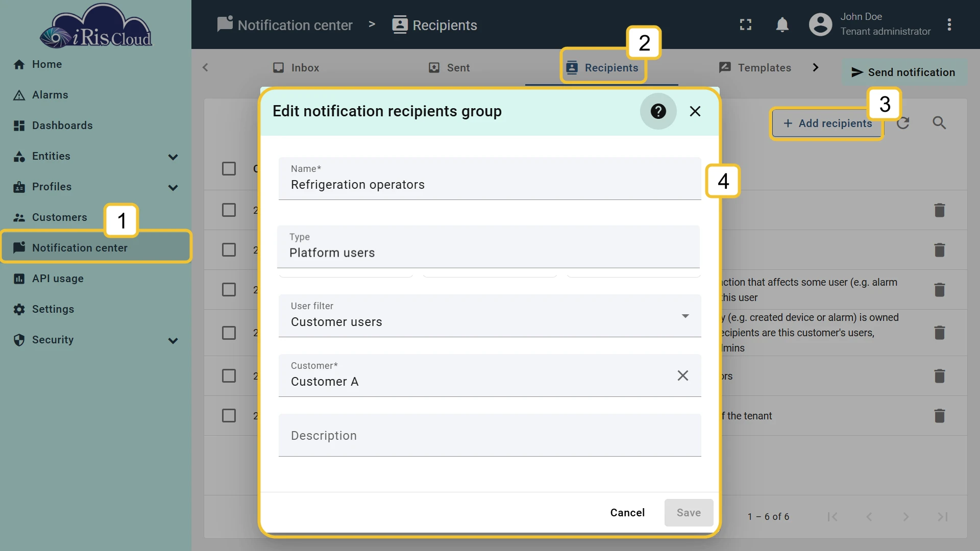Expand the Security sidebar menu
This screenshot has width=980, height=551.
click(173, 341)
